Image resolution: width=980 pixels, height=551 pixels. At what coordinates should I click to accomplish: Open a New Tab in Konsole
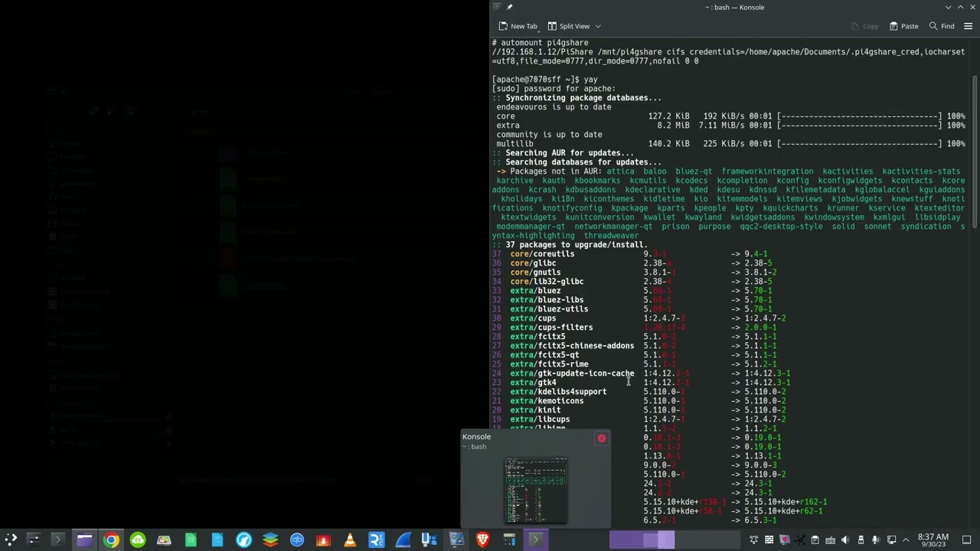(518, 26)
